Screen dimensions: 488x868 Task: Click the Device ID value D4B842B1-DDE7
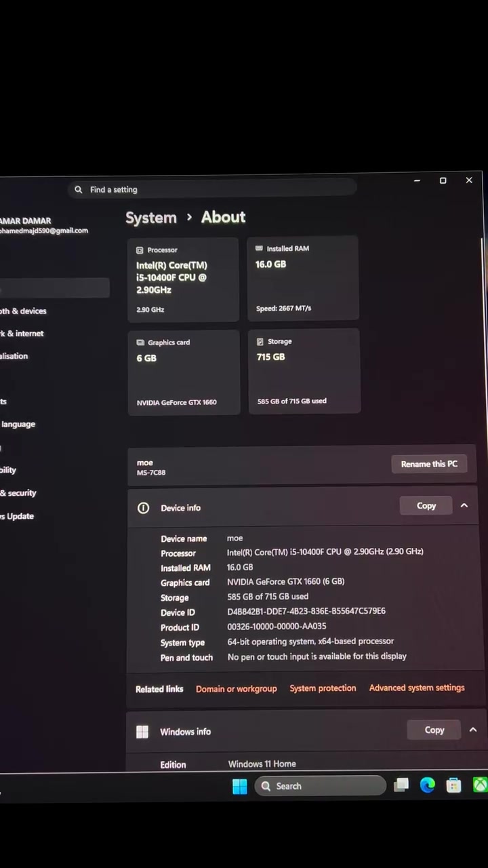click(306, 611)
